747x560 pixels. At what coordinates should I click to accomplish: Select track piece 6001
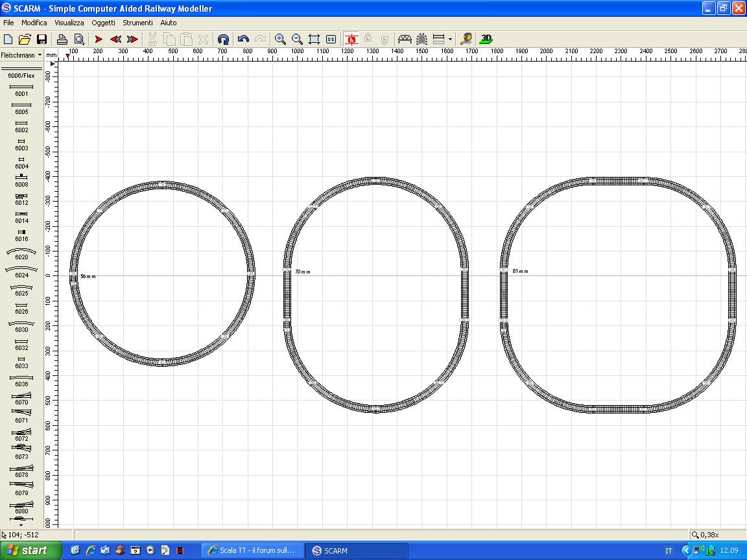click(x=21, y=91)
